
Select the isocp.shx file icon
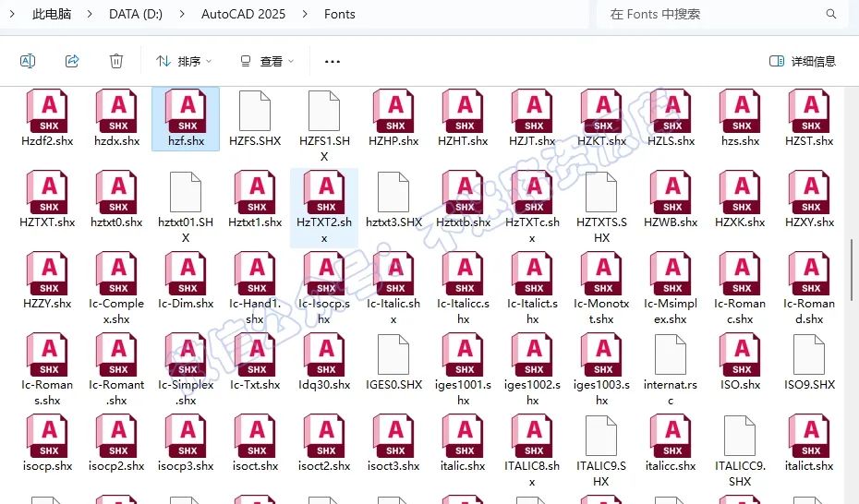point(48,436)
